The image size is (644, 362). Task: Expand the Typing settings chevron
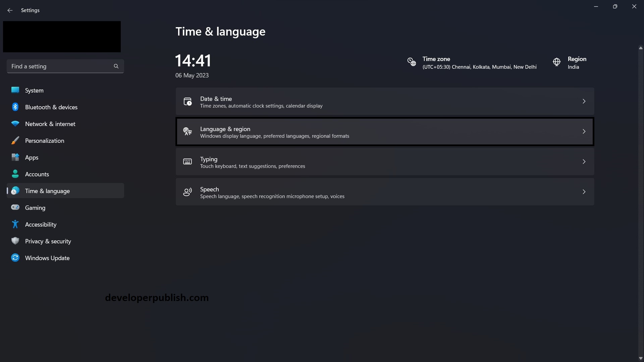pos(584,161)
